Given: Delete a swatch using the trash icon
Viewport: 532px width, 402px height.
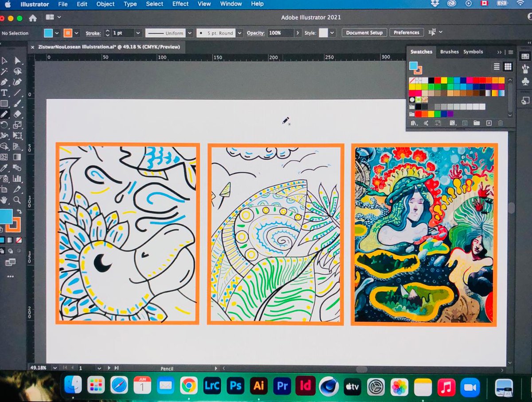Looking at the screenshot, I should click(x=500, y=123).
